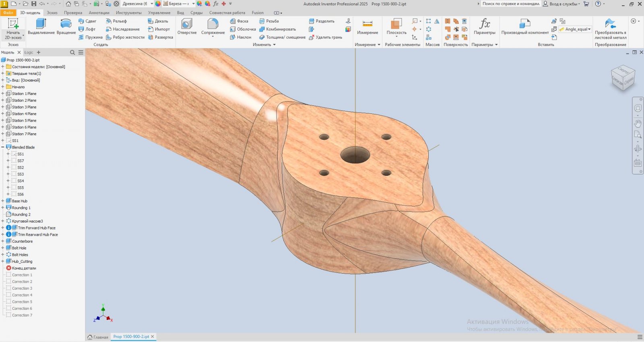Open the Плоскость plane dropdown arrow
Screen dimensions: 644x342
click(396, 37)
